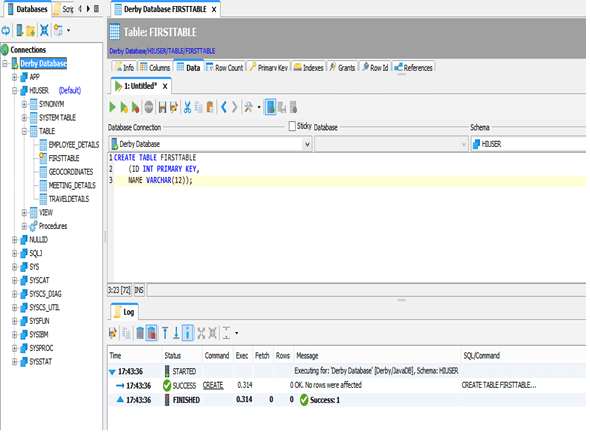Image resolution: width=590 pixels, height=437 pixels.
Task: Go to next SQL with right chevron
Action: [234, 108]
